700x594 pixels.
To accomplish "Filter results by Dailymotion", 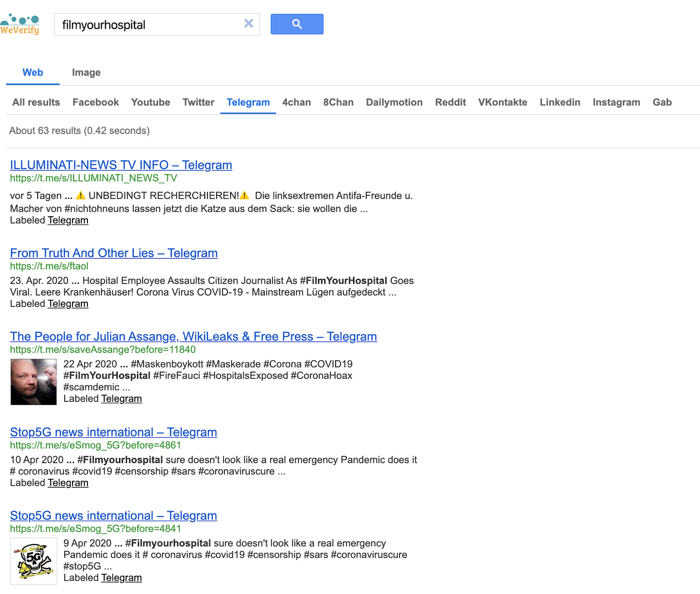I will [394, 102].
